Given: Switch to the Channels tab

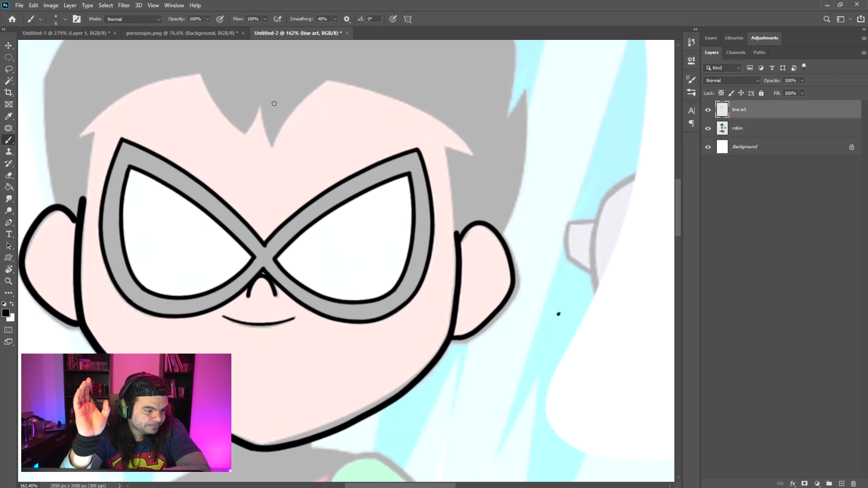Looking at the screenshot, I should click(735, 52).
